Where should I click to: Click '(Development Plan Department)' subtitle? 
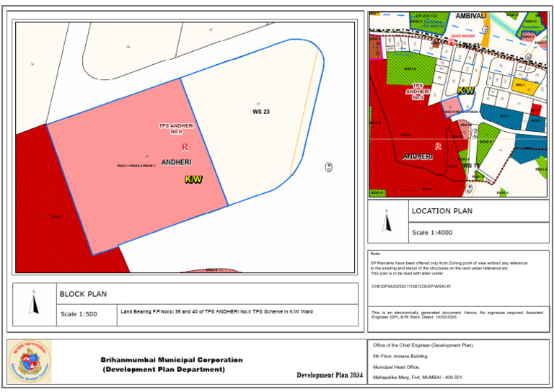tap(164, 370)
